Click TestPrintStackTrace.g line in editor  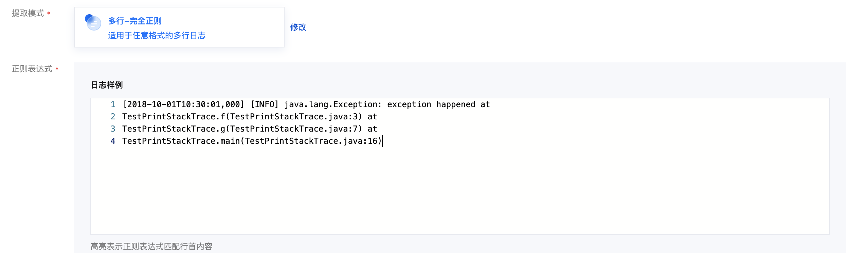[250, 129]
